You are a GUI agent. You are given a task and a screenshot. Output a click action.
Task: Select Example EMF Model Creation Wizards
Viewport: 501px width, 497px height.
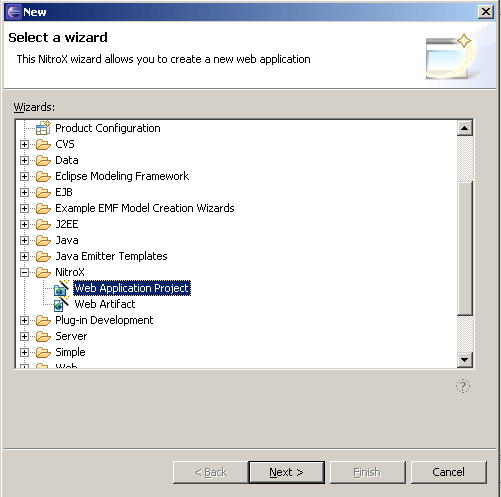click(x=145, y=208)
